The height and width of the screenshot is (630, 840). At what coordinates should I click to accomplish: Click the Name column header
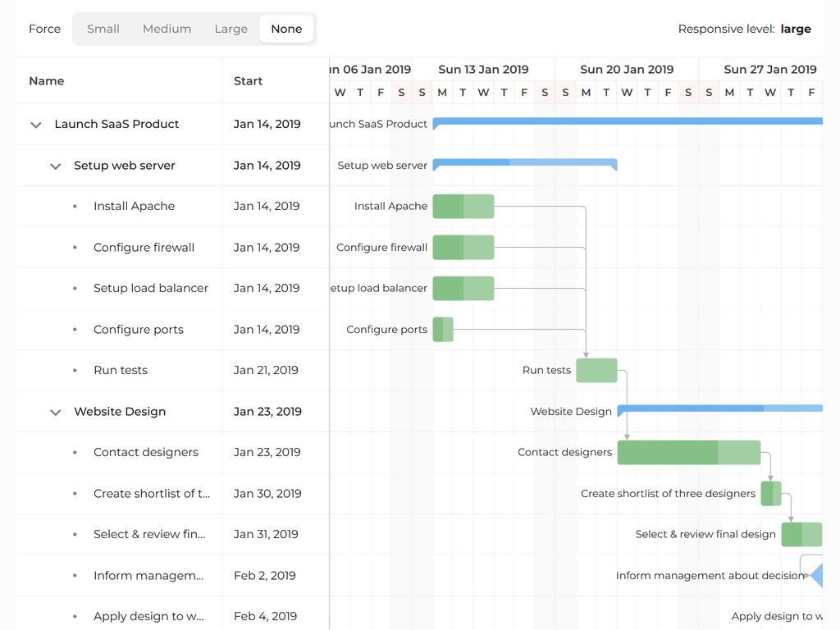47,81
